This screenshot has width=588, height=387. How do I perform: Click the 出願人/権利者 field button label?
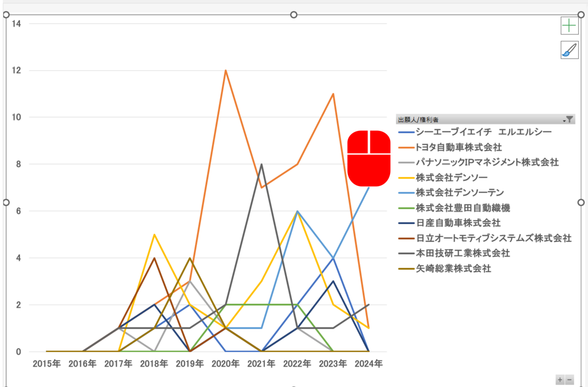click(x=418, y=119)
